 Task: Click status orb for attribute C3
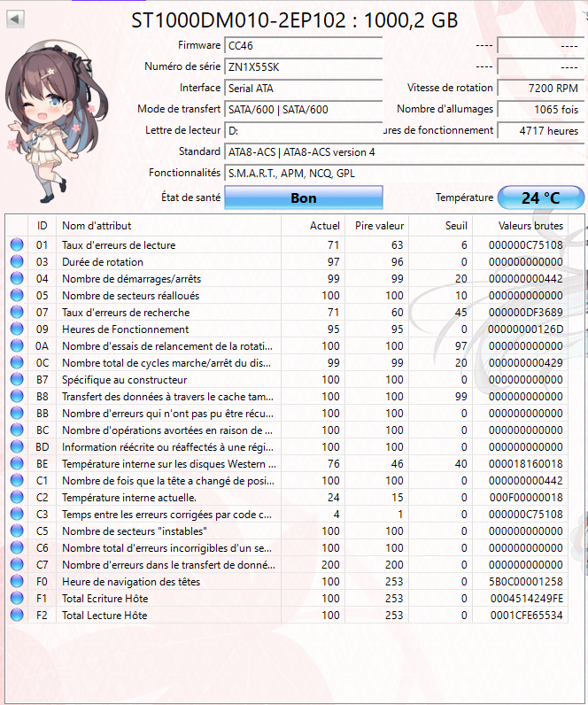click(17, 514)
